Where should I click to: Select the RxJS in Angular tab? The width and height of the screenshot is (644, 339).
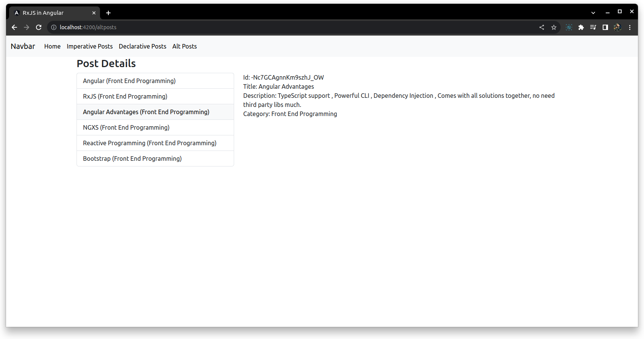click(x=55, y=13)
